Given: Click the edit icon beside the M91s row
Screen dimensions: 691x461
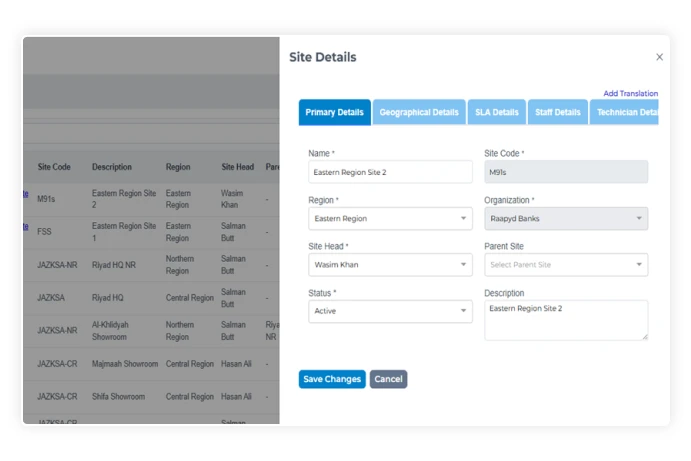Looking at the screenshot, I should 25,195.
